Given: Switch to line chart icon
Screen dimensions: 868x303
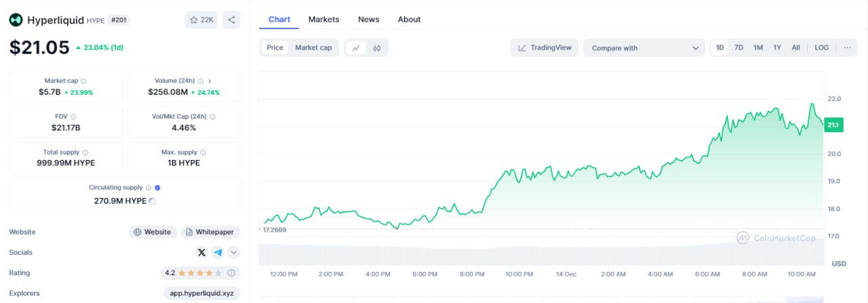Looking at the screenshot, I should 356,48.
